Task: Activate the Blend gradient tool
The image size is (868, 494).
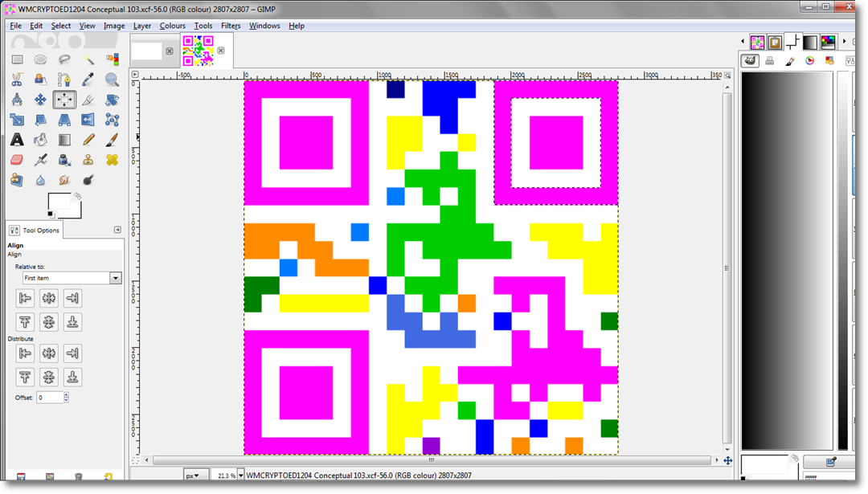Action: (64, 140)
